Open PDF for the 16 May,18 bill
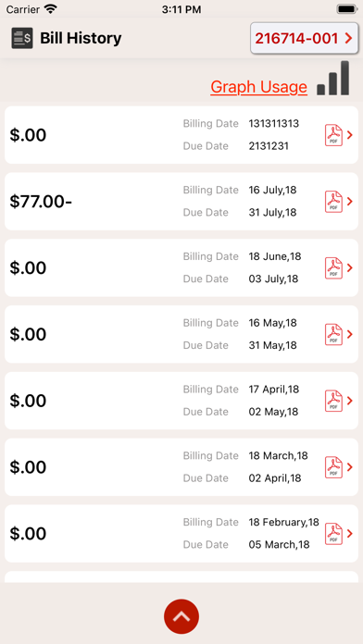This screenshot has width=363, height=644. tap(333, 334)
